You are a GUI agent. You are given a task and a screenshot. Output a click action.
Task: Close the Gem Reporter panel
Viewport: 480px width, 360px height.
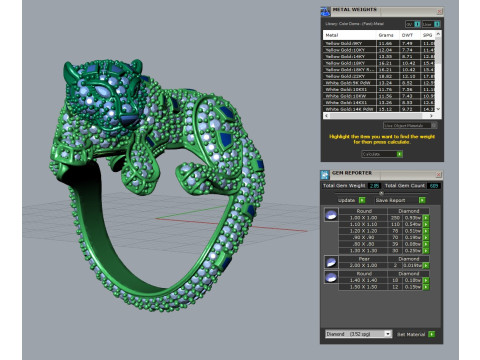[x=439, y=175]
